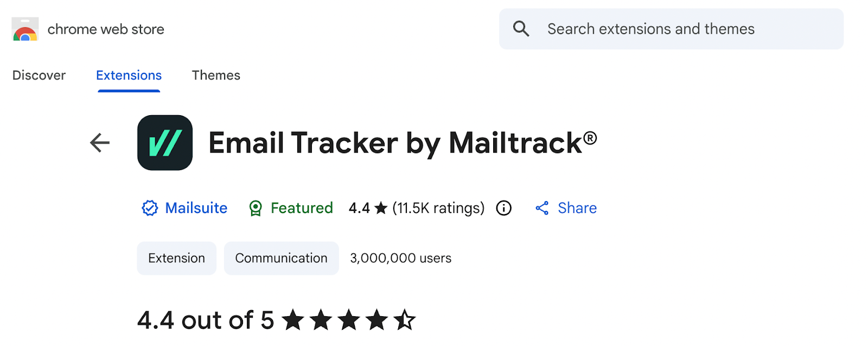This screenshot has height=346, width=868.
Task: Select the Communication category chip
Action: (x=281, y=258)
